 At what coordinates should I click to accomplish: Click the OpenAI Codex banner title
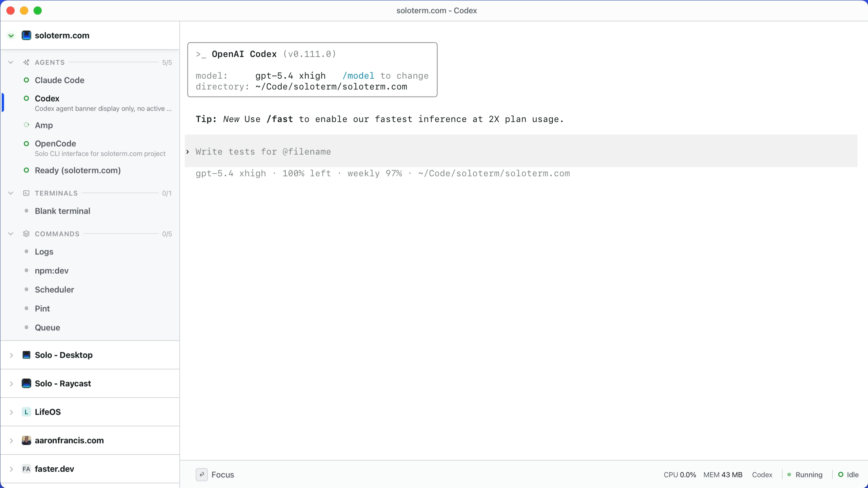(244, 54)
